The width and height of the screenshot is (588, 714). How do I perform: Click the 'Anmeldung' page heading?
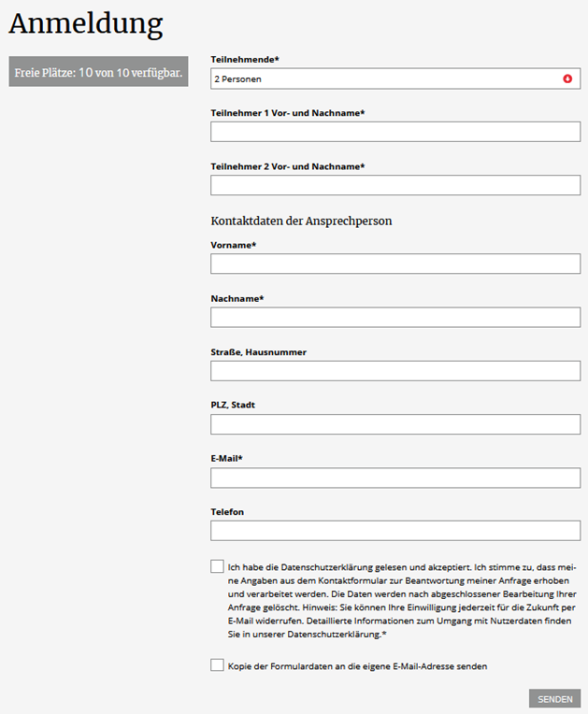click(x=85, y=24)
